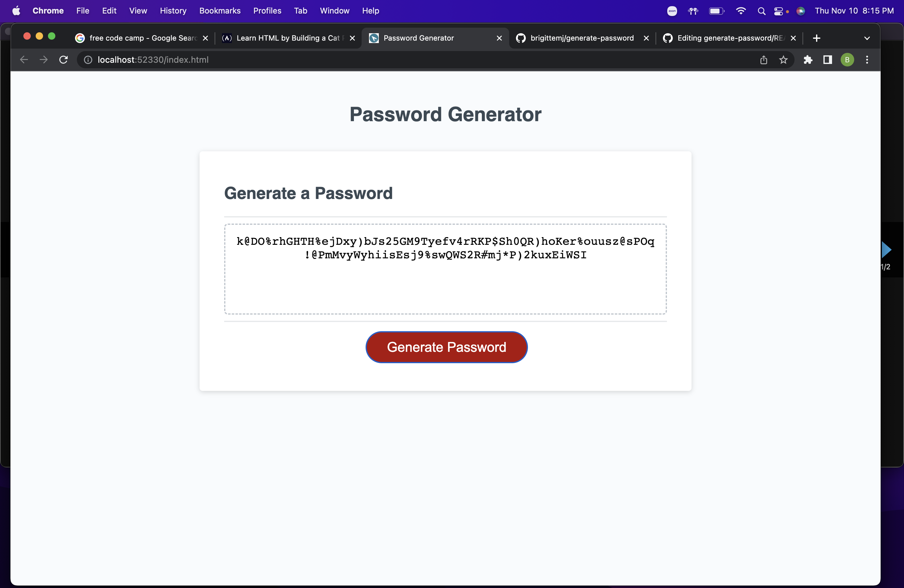Open Chrome's three-dot menu

[867, 60]
